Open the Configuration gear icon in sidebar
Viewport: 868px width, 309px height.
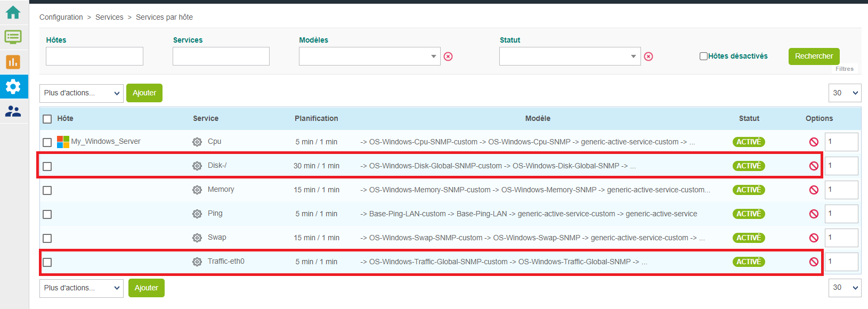pyautogui.click(x=13, y=86)
